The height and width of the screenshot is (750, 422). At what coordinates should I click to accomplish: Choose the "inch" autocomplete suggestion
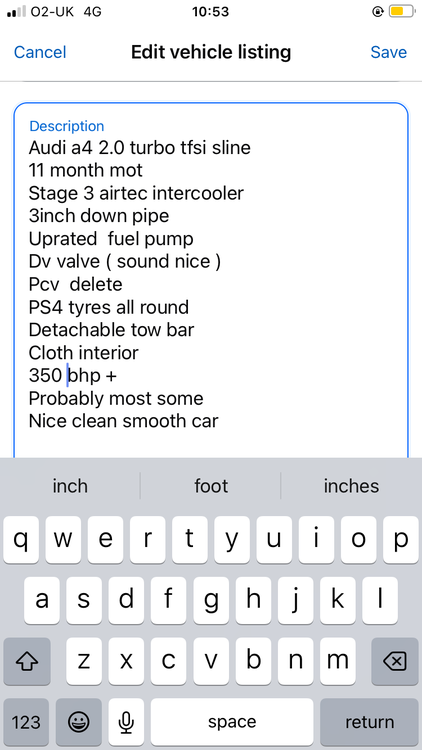(x=70, y=486)
